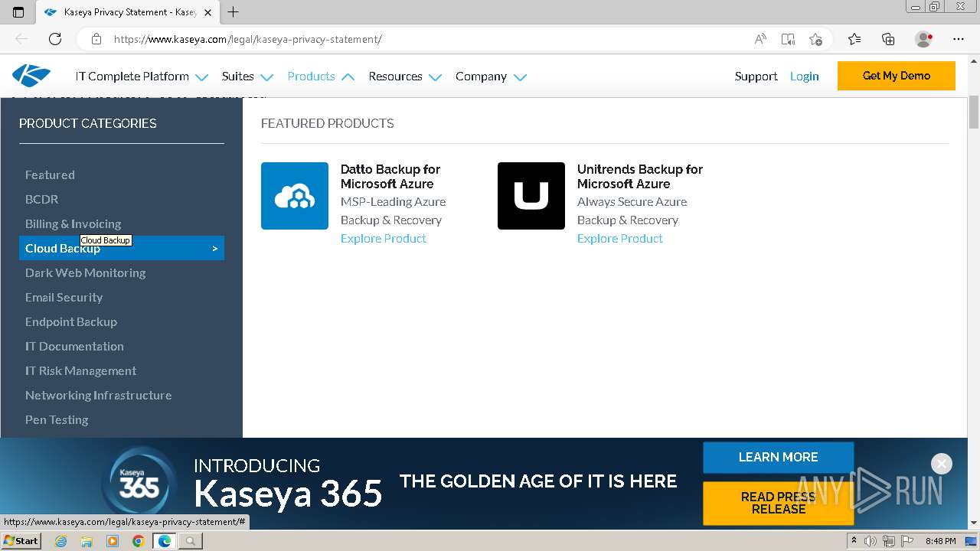Click the Kaseya logo in the header
Viewport: 980px width, 551px height.
coord(31,76)
